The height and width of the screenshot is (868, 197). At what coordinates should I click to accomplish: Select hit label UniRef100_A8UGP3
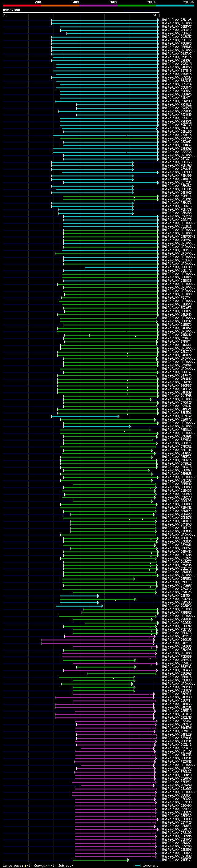(176, 43)
